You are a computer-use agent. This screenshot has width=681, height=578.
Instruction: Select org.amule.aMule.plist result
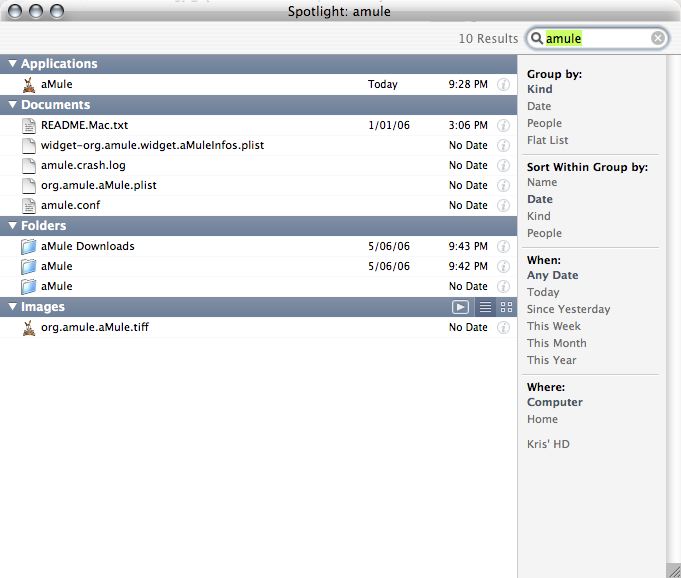(258, 185)
